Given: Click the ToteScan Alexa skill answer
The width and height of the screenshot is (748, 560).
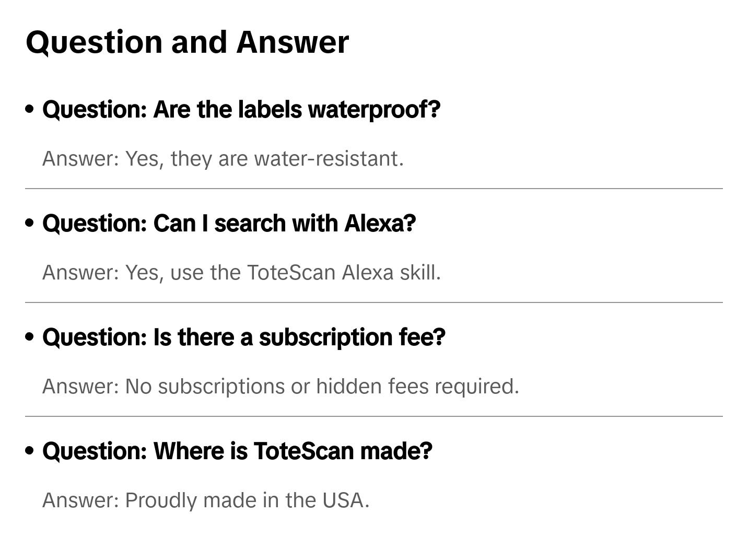Looking at the screenshot, I should tap(241, 273).
